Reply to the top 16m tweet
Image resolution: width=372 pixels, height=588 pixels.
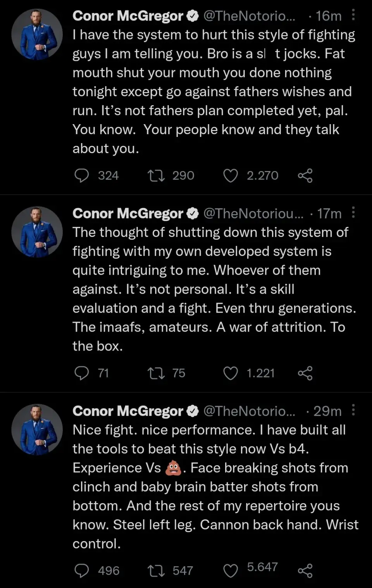(82, 175)
